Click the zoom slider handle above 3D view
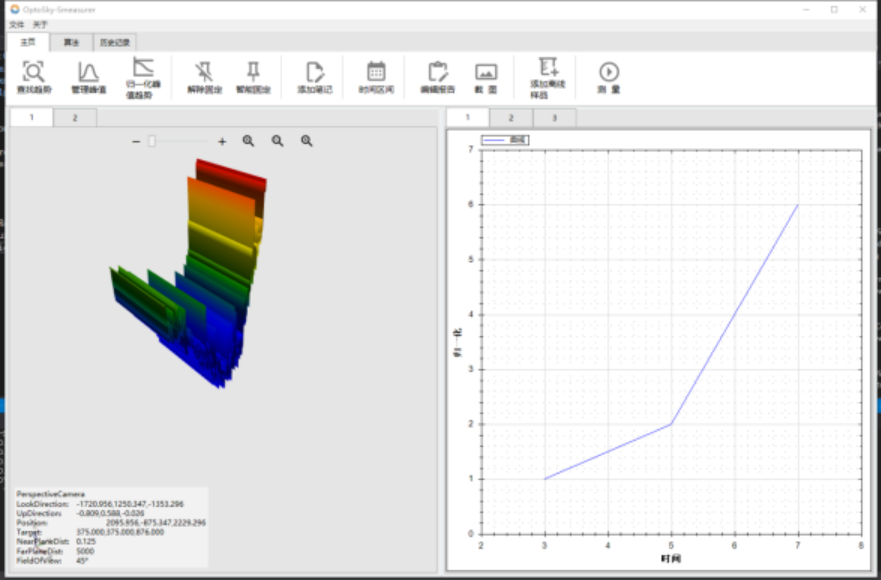Image resolution: width=881 pixels, height=580 pixels. coord(152,142)
